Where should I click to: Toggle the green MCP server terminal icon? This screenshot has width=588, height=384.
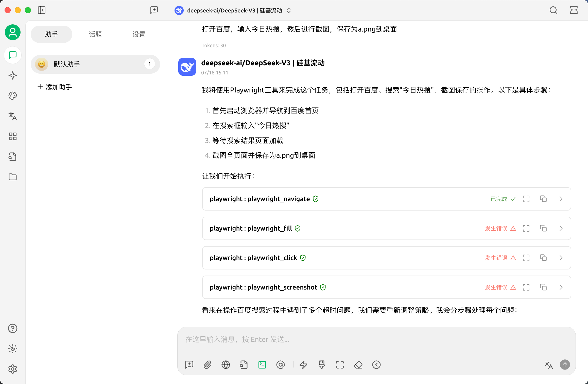tap(262, 365)
